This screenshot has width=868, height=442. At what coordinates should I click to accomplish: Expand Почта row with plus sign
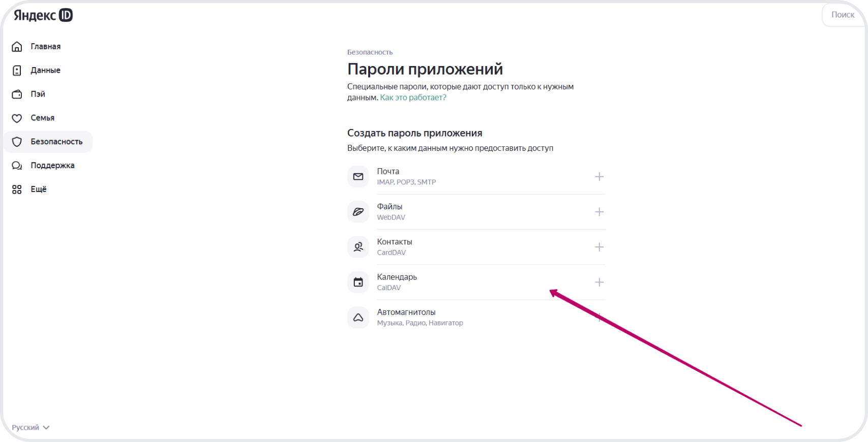599,177
